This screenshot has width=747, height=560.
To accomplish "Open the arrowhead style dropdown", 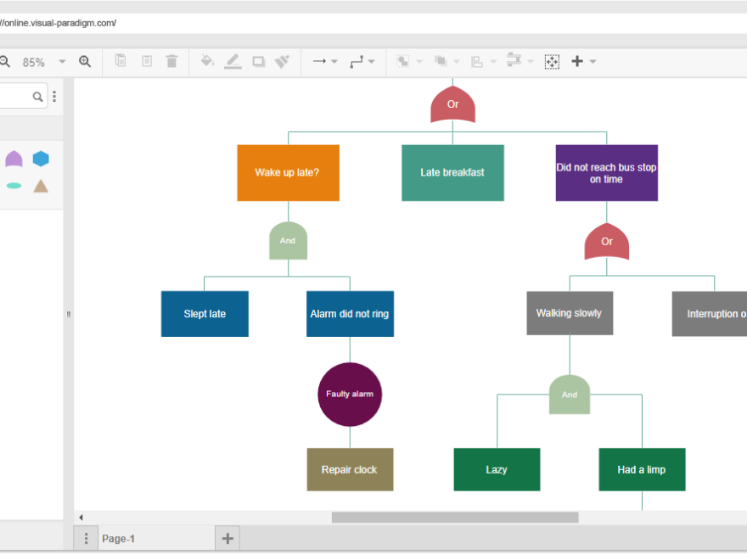I will 332,61.
